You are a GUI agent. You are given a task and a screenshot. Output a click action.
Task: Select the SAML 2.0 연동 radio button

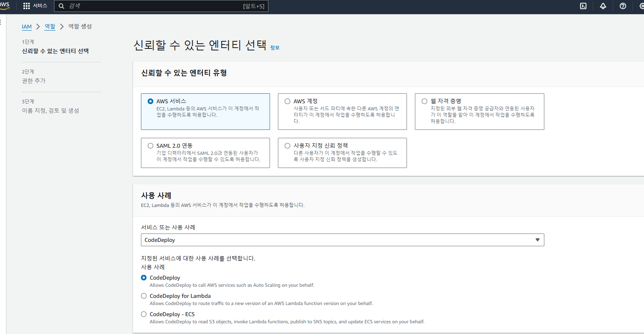click(x=150, y=146)
